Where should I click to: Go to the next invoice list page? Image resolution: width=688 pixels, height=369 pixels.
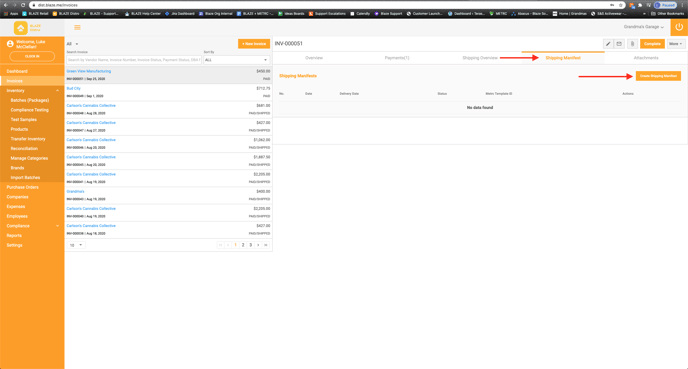coord(258,245)
